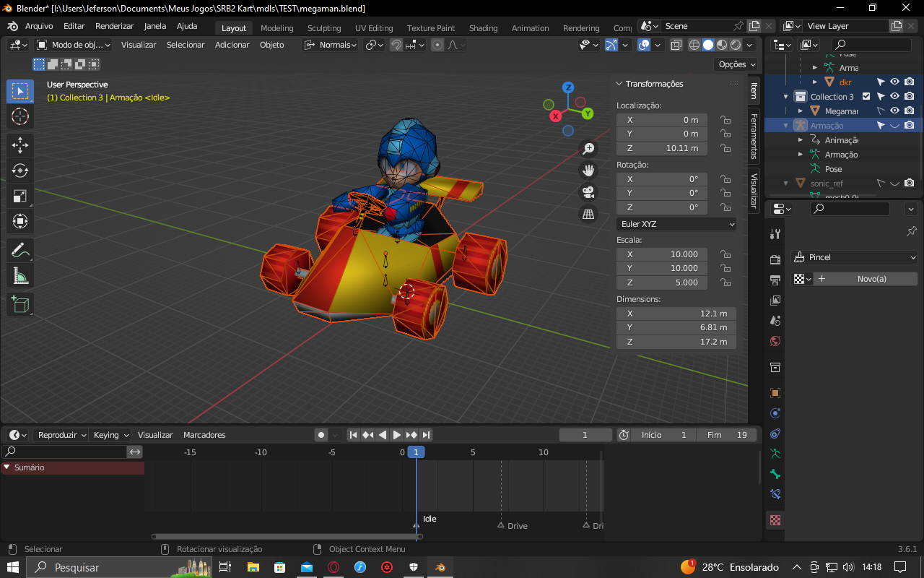Screen dimensions: 924x578
Task: Unlock X location lock icon
Action: coord(725,120)
